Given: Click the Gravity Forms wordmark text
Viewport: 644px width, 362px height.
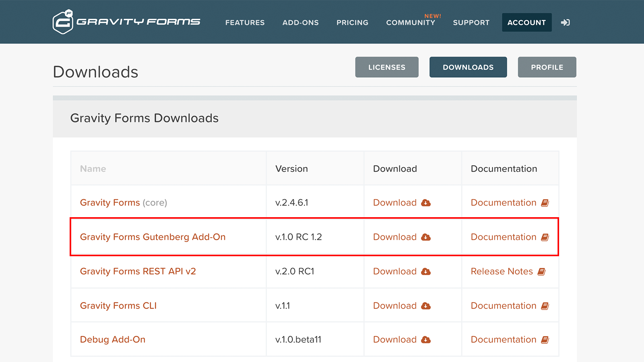Looking at the screenshot, I should coord(138,22).
